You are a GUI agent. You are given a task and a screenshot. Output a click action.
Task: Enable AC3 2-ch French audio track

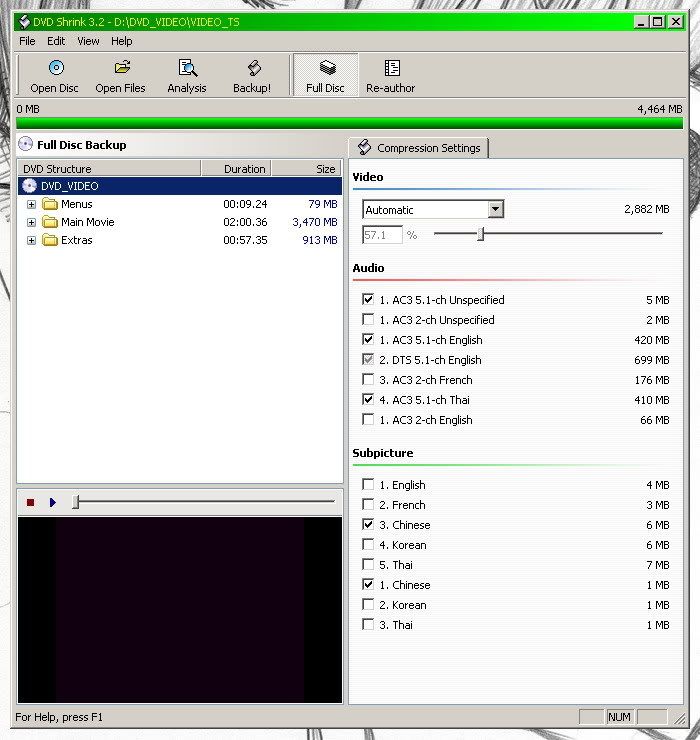[368, 380]
